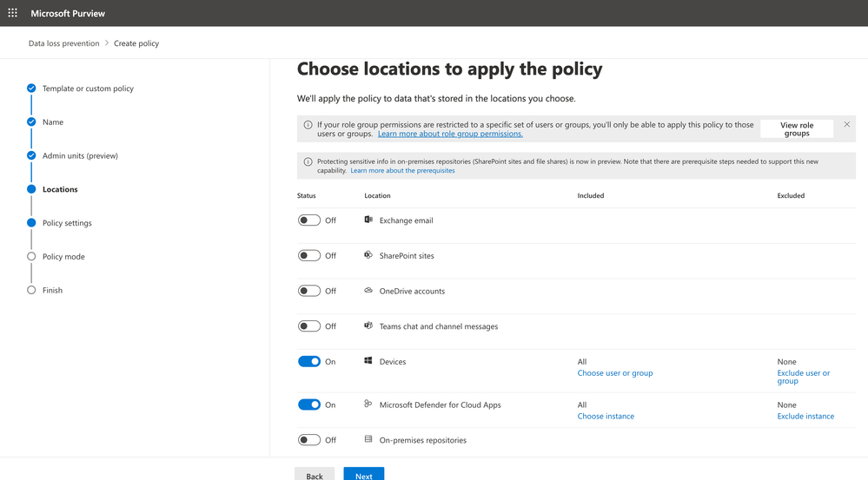
Task: Click the Policy settings step dot
Action: (x=31, y=223)
